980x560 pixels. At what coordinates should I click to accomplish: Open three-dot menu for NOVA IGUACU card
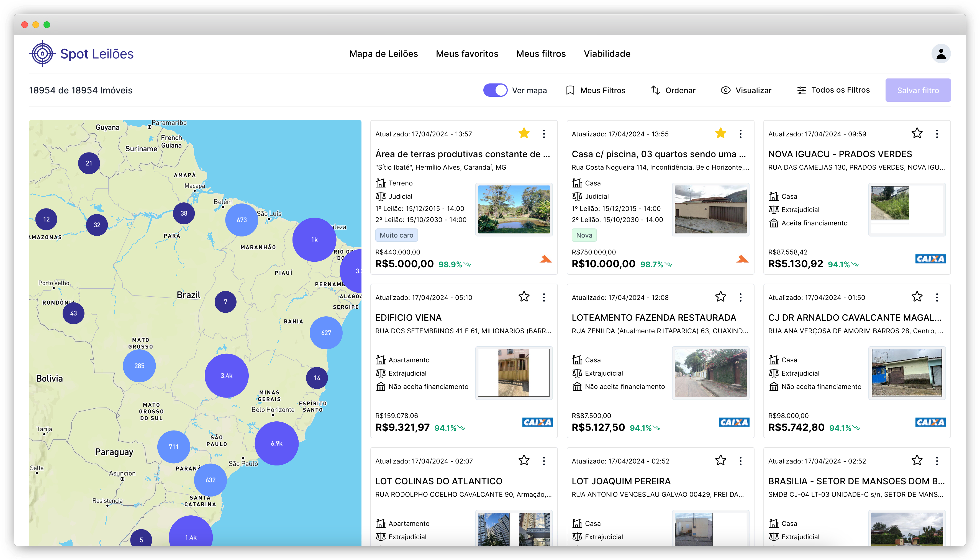pyautogui.click(x=937, y=133)
